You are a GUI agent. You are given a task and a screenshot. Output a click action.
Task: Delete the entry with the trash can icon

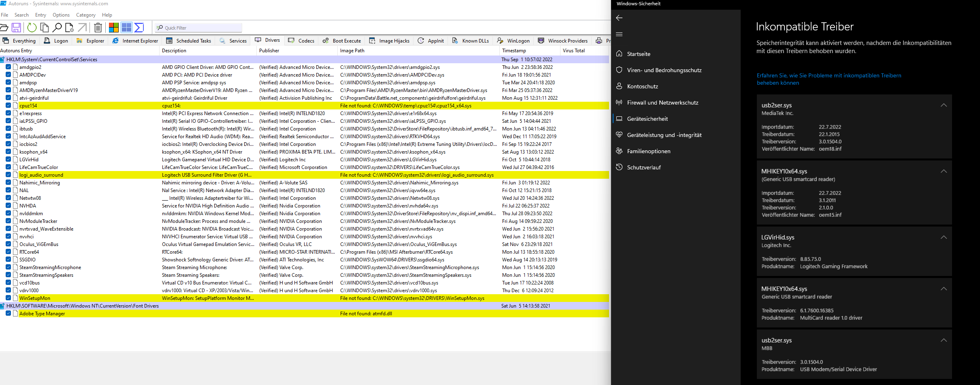click(98, 28)
